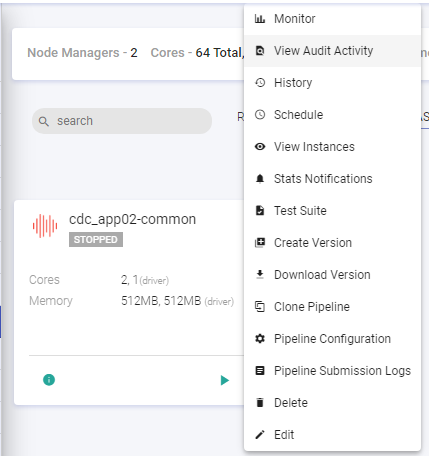429x456 pixels.
Task: Click the Pipeline Configuration gear icon
Action: point(260,339)
